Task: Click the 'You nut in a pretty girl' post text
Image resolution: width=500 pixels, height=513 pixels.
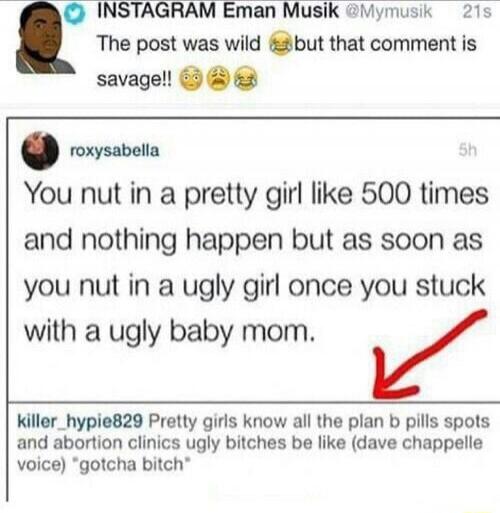Action: click(x=256, y=262)
